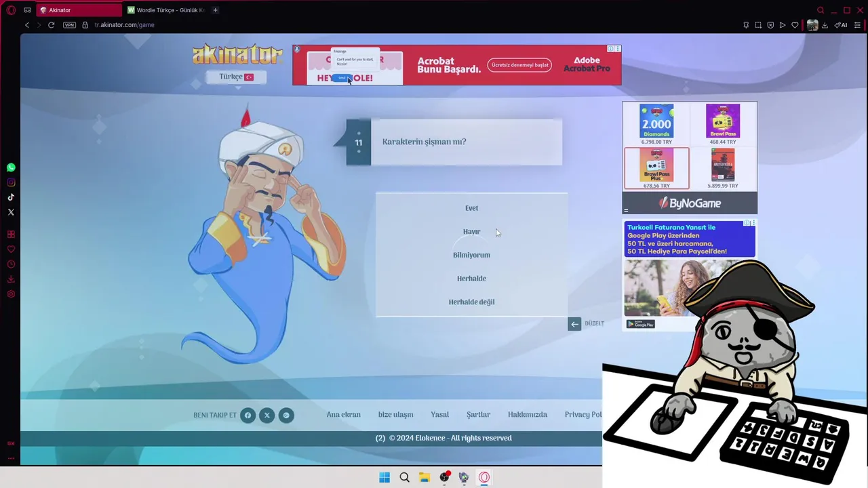Open sidebar downloads arrow icon
Viewport: 868px width, 488px height.
pyautogui.click(x=11, y=279)
